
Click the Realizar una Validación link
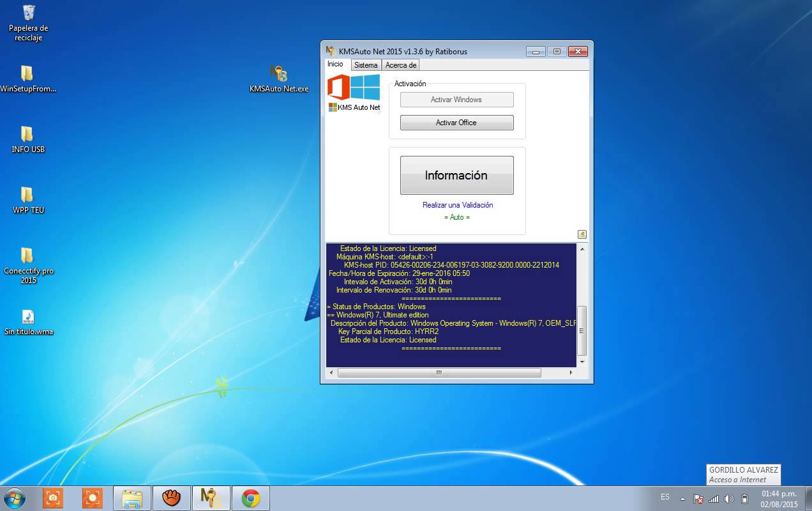pos(458,205)
